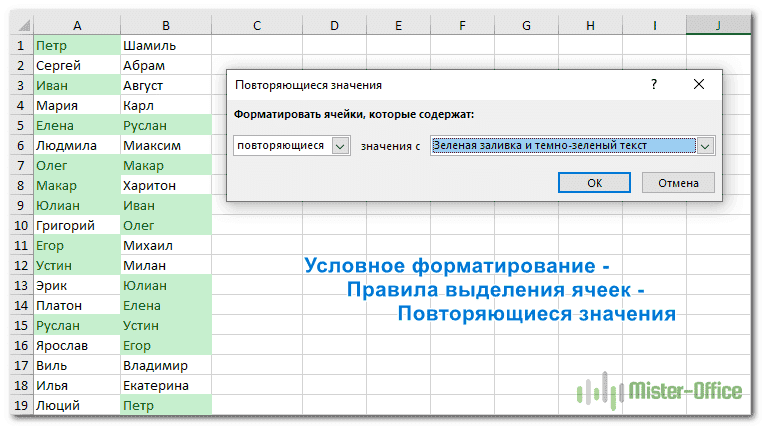Click the help question mark in dialog
The height and width of the screenshot is (426, 762).
(x=653, y=86)
